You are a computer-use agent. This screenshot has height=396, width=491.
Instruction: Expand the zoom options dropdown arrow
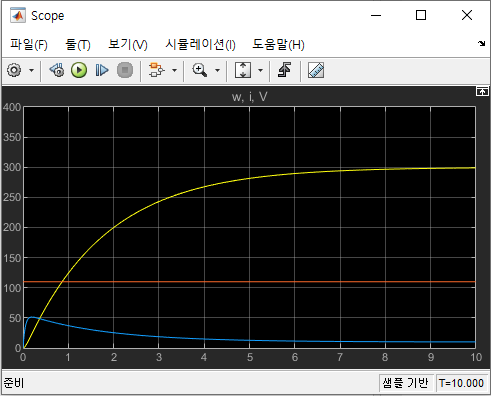pyautogui.click(x=217, y=70)
